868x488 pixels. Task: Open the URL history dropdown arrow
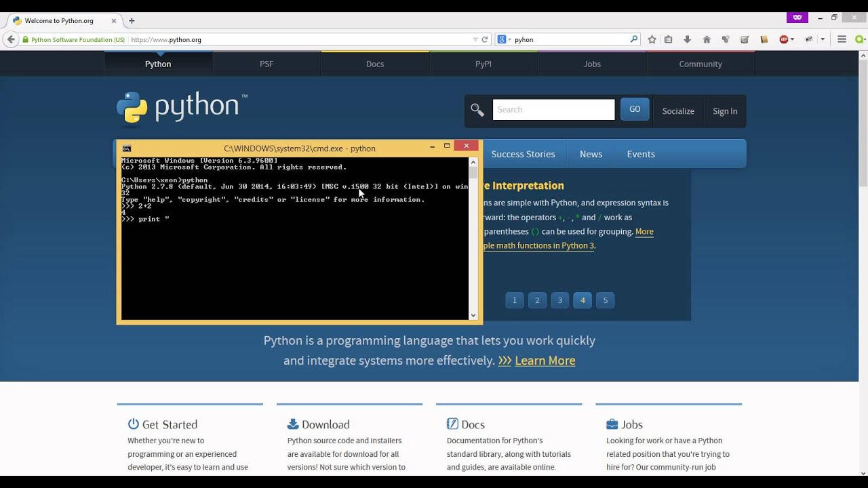(475, 39)
